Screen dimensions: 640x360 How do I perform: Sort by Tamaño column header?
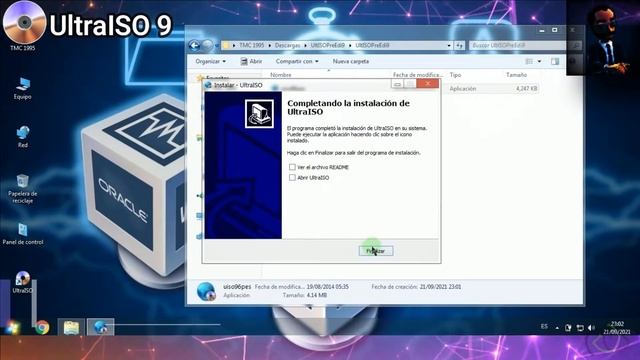pos(516,75)
